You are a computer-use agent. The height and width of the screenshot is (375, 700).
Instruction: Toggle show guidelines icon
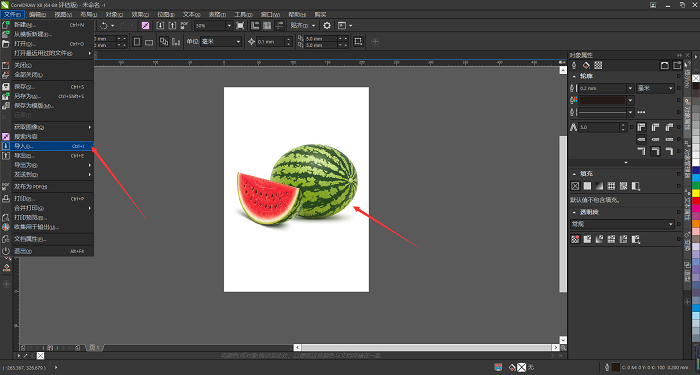(x=279, y=26)
